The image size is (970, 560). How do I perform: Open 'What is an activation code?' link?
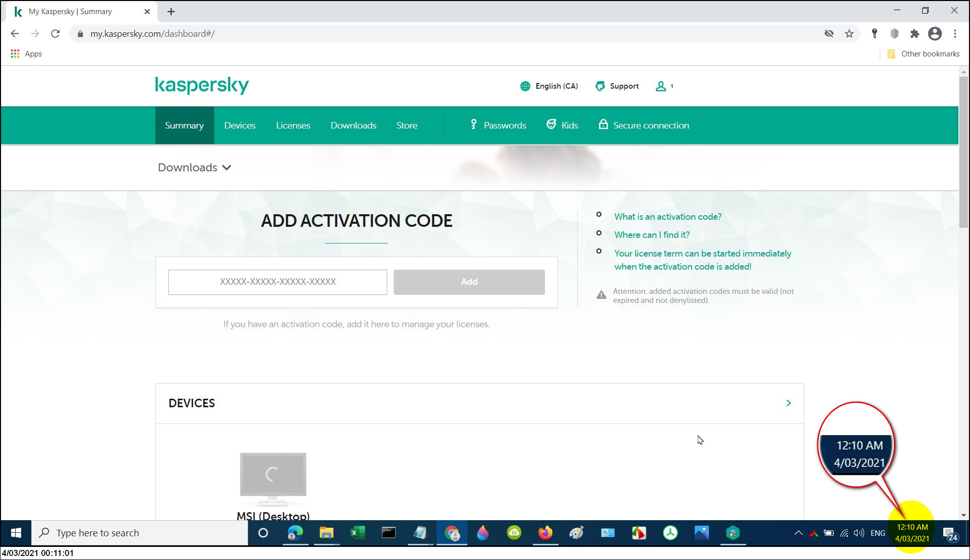pyautogui.click(x=668, y=217)
